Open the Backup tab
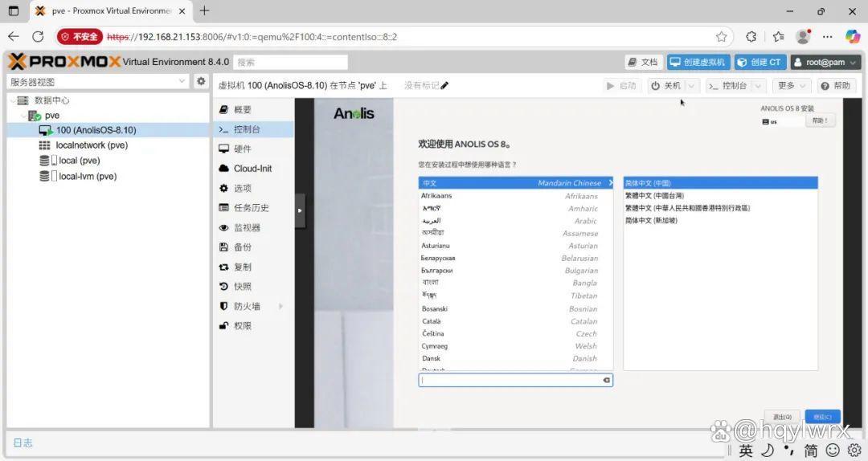Image resolution: width=868 pixels, height=461 pixels. (x=253, y=247)
